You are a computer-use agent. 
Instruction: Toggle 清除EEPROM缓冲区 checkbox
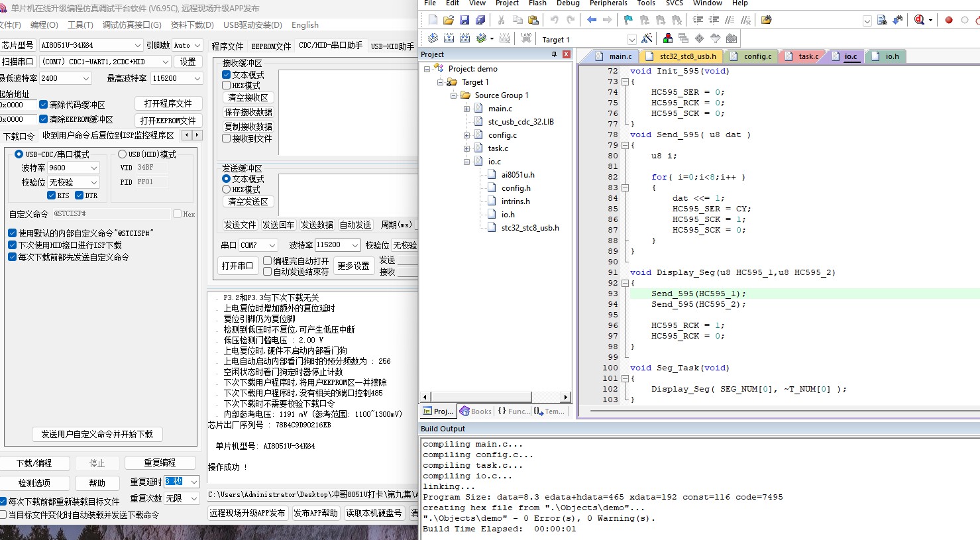tap(43, 119)
